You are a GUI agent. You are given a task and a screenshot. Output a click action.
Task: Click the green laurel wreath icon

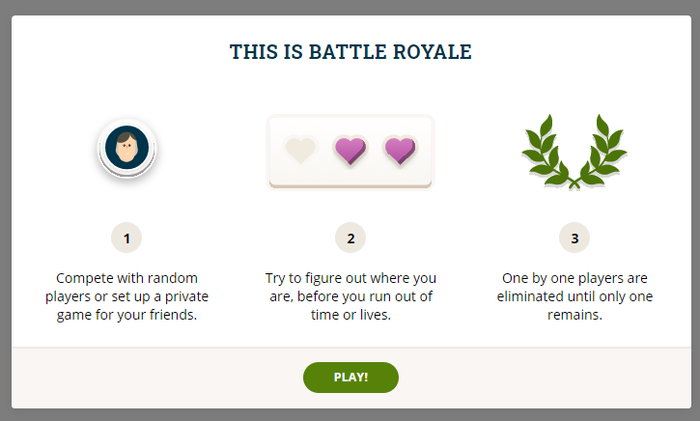(x=574, y=152)
